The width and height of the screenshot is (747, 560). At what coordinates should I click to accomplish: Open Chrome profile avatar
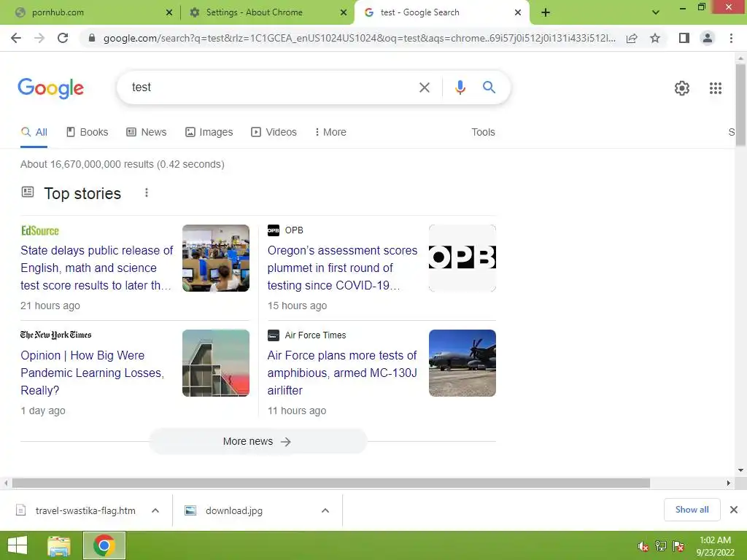click(708, 38)
